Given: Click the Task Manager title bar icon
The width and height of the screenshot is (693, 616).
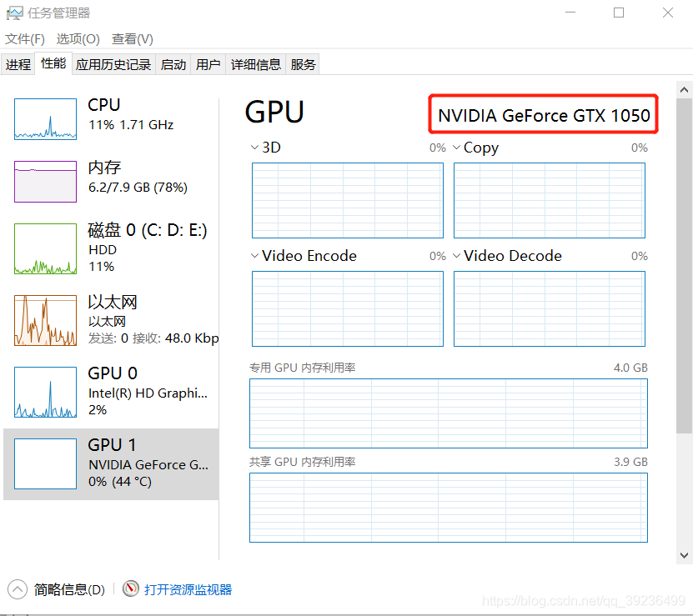Looking at the screenshot, I should pos(14,13).
